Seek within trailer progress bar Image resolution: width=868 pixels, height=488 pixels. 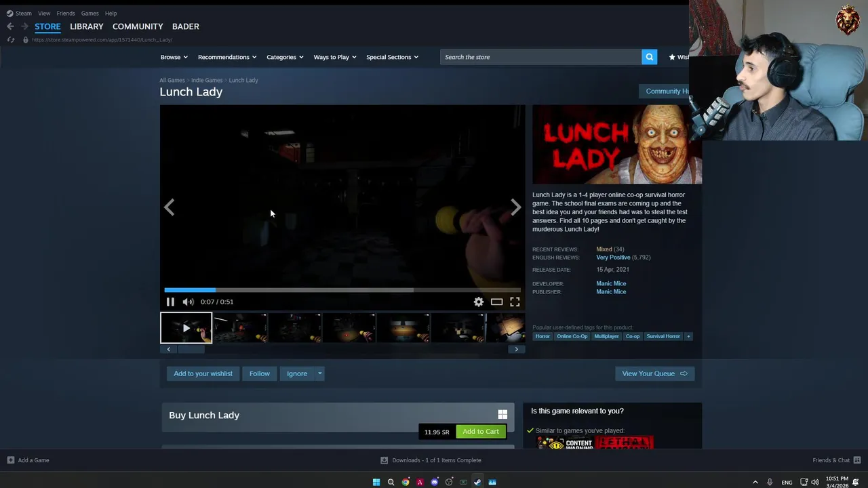(342, 289)
